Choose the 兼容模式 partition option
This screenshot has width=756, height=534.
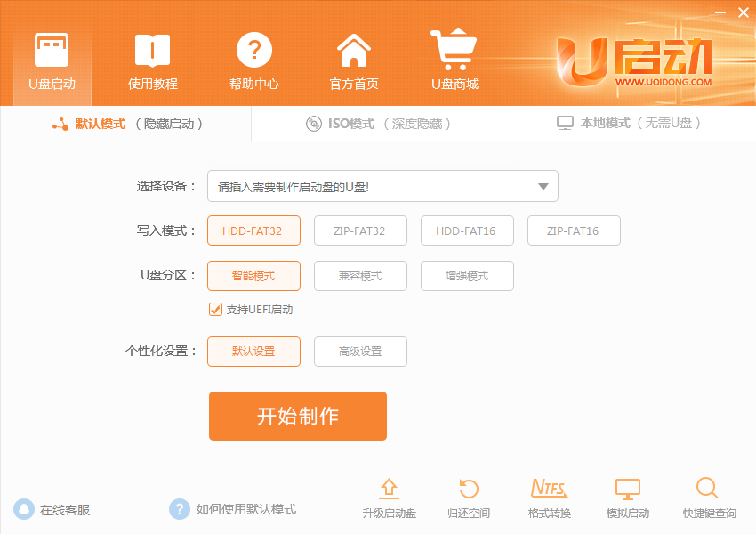click(360, 276)
